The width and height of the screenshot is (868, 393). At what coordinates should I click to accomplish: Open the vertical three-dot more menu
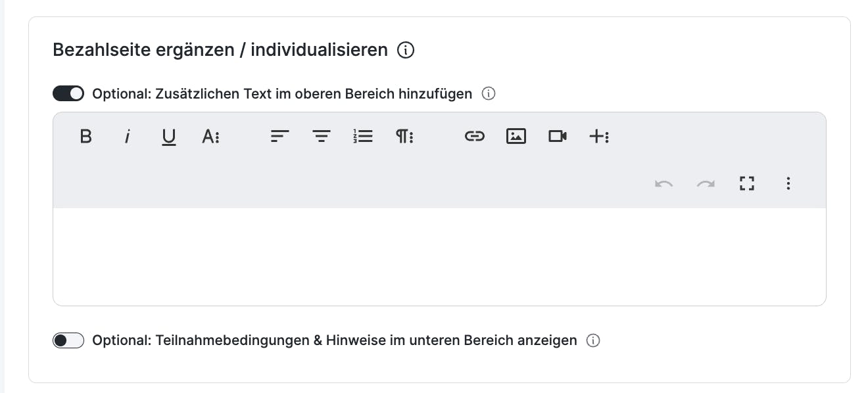(788, 183)
